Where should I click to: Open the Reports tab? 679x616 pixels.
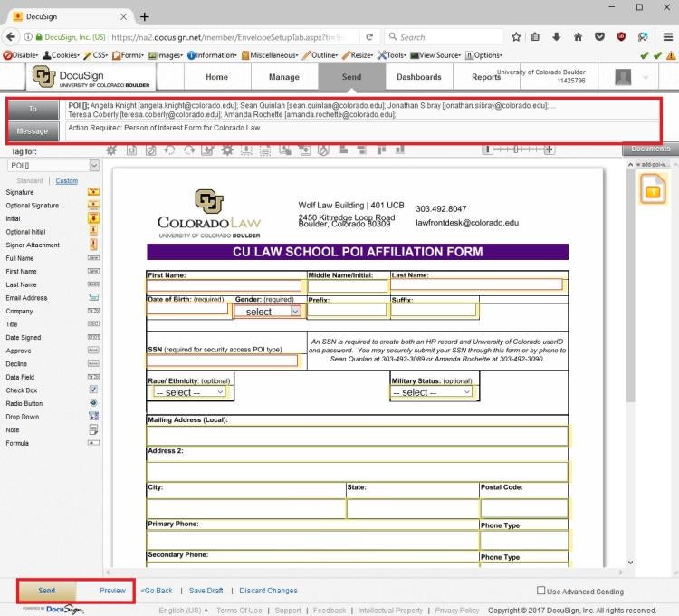(x=486, y=77)
